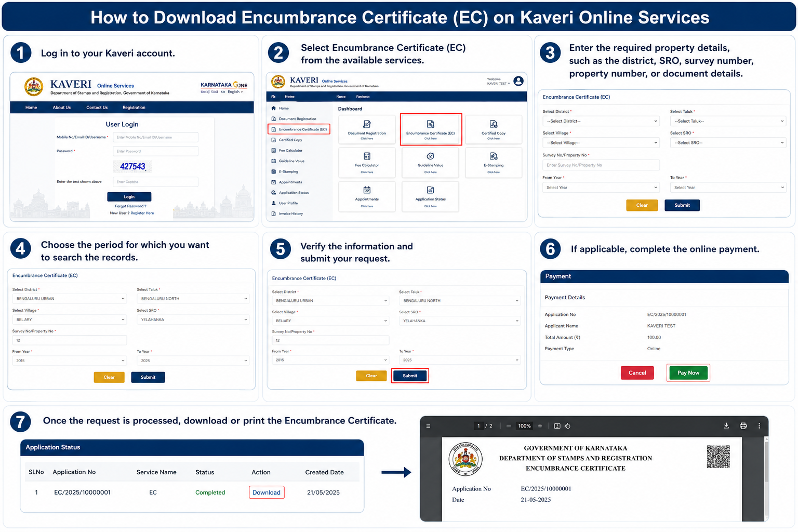Open the PDF zoom level 100% box
This screenshot has width=798, height=532.
pyautogui.click(x=524, y=426)
